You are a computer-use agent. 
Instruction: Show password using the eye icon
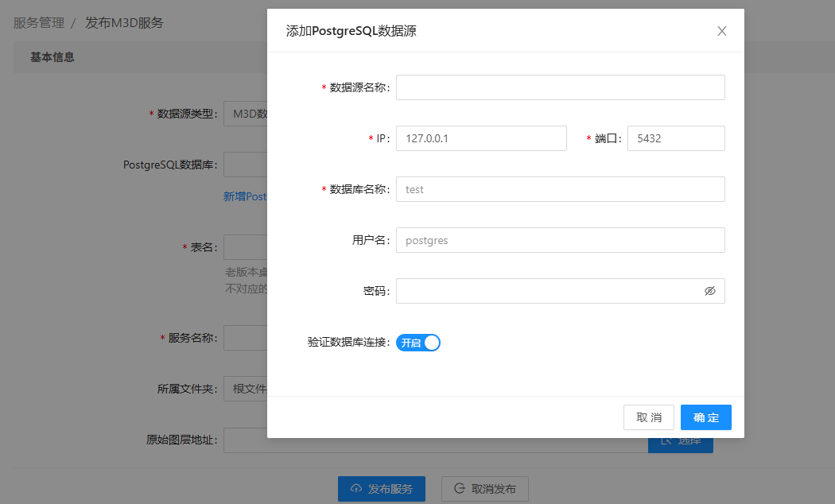tap(710, 291)
